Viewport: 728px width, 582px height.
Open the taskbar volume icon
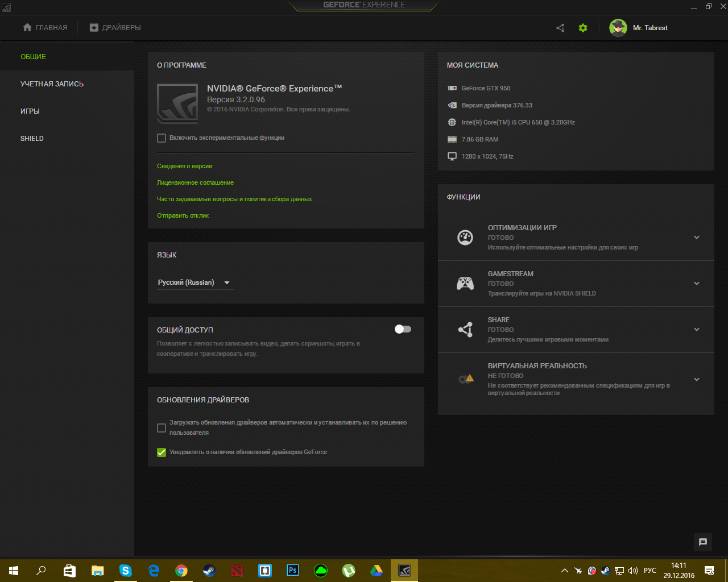pyautogui.click(x=633, y=571)
